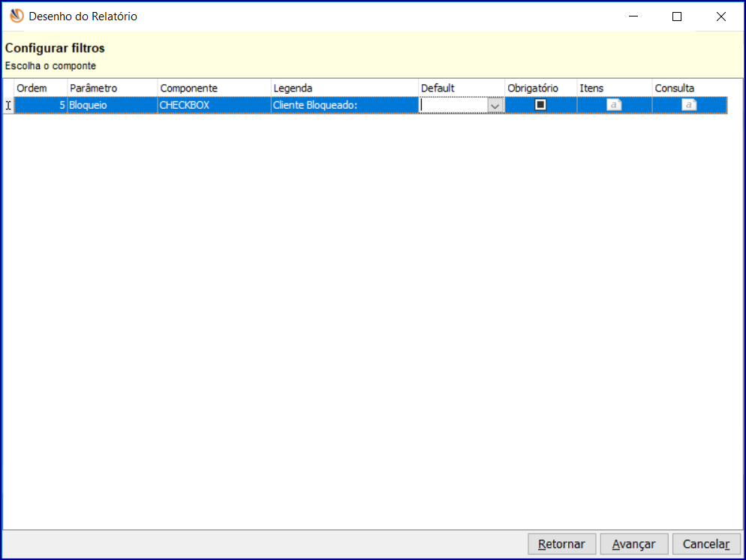Click the Componente column header
The height and width of the screenshot is (560, 746).
(214, 88)
